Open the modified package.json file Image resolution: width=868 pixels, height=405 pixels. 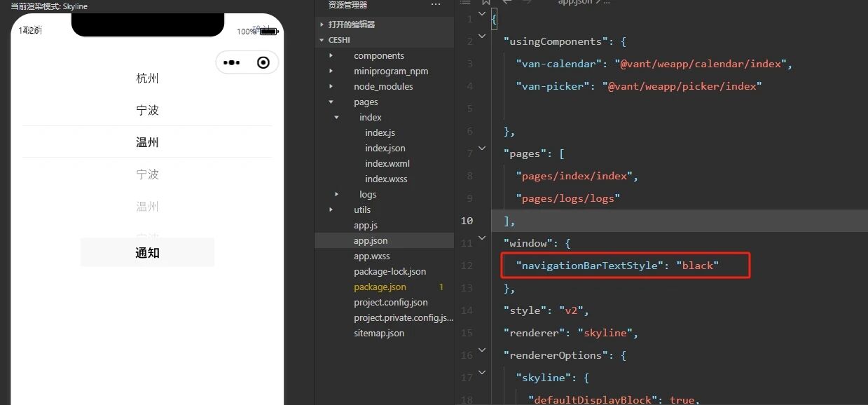(x=380, y=287)
